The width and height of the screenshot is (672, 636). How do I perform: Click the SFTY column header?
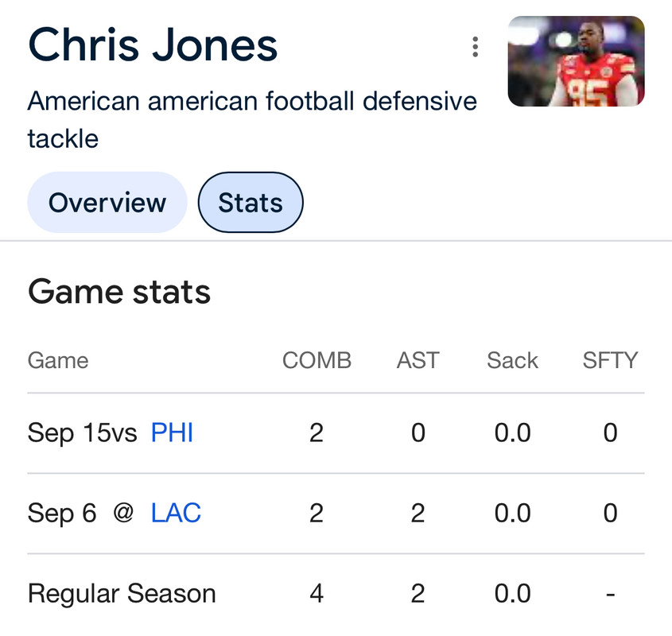point(610,360)
